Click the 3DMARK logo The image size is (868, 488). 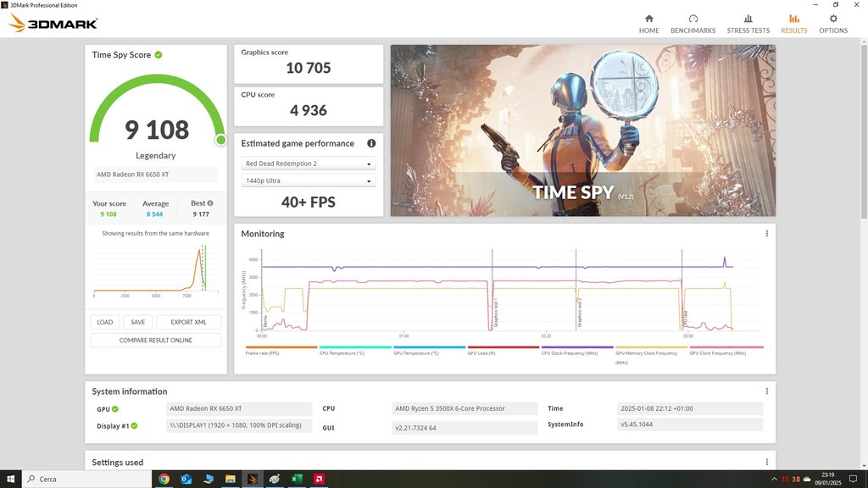[x=53, y=23]
